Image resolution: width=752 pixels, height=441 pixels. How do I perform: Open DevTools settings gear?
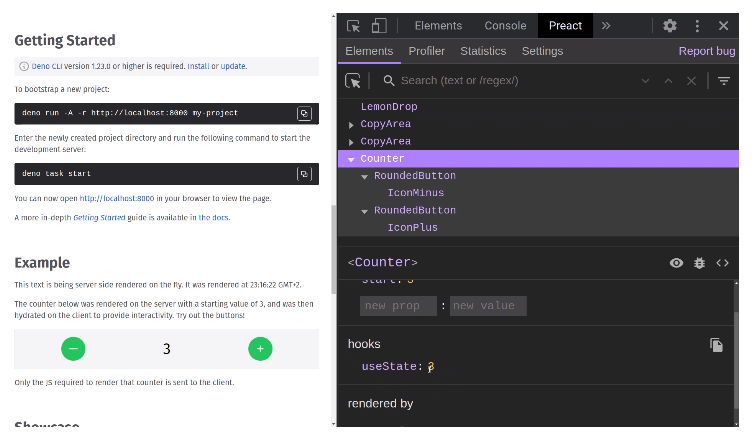[x=670, y=26]
